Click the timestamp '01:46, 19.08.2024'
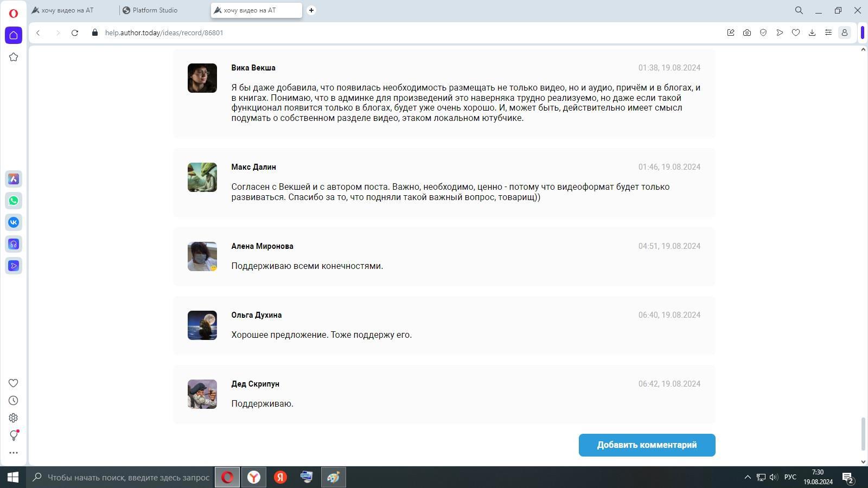This screenshot has width=868, height=488. click(669, 167)
